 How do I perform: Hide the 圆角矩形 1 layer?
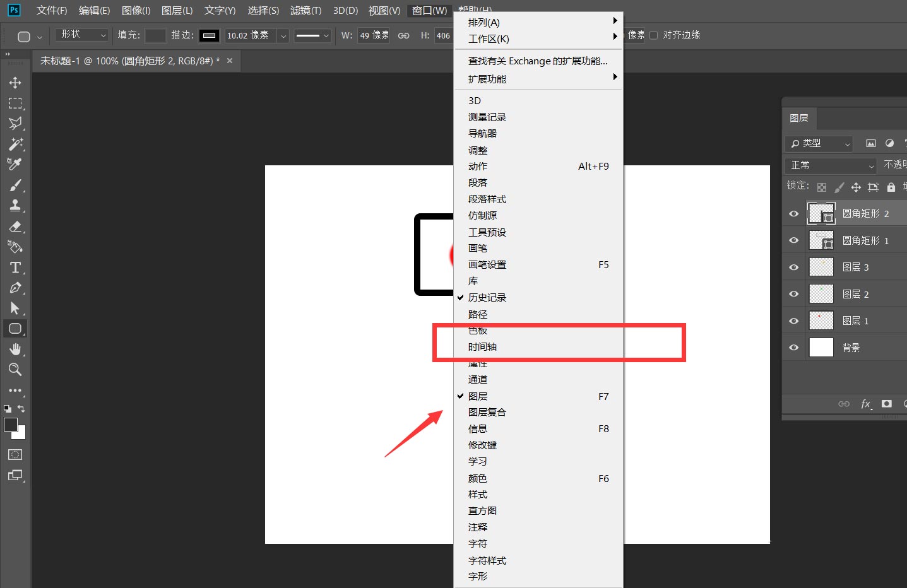[x=794, y=240]
